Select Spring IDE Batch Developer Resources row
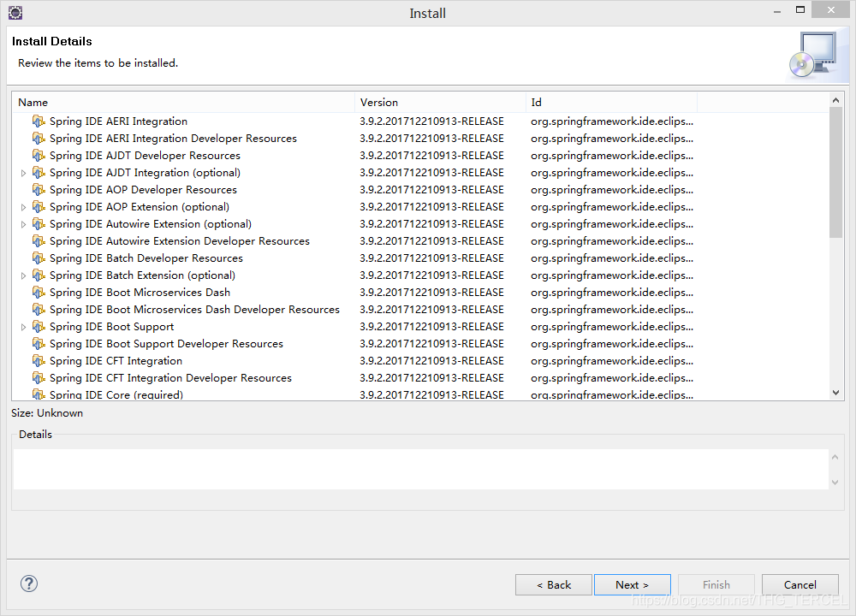This screenshot has height=616, width=856. pos(420,258)
